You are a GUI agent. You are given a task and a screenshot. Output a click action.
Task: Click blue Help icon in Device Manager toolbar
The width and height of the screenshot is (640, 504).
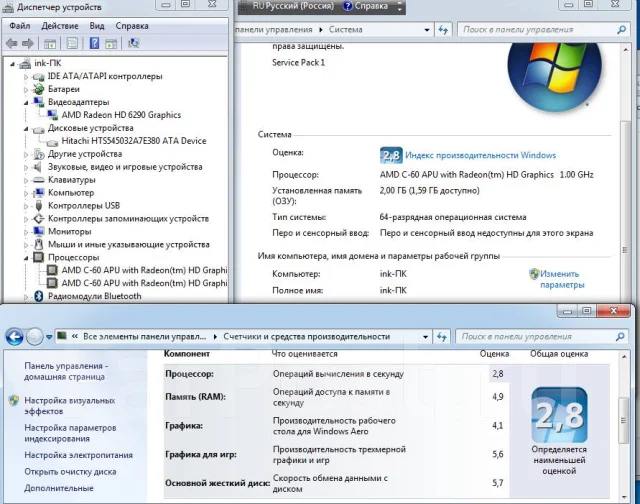pos(94,43)
